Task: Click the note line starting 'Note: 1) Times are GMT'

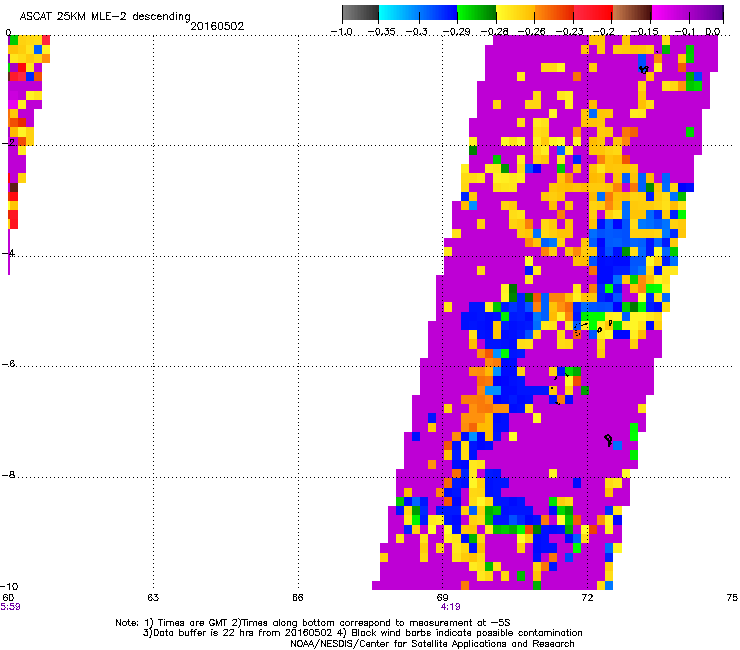Action: coord(312,623)
